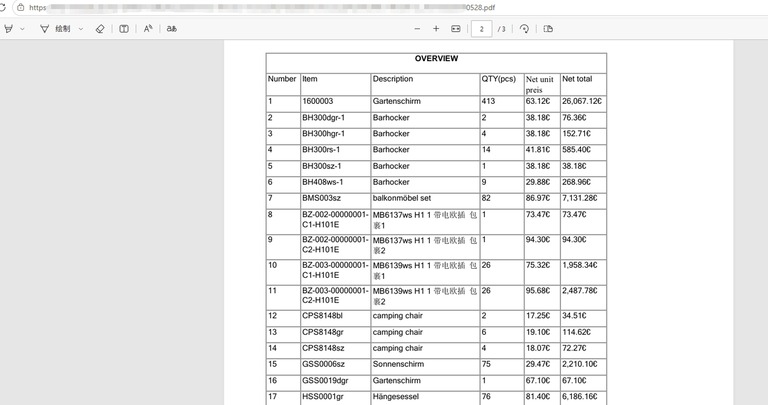768x405 pixels.
Task: Click net total 7,131.28€
Action: [580, 198]
